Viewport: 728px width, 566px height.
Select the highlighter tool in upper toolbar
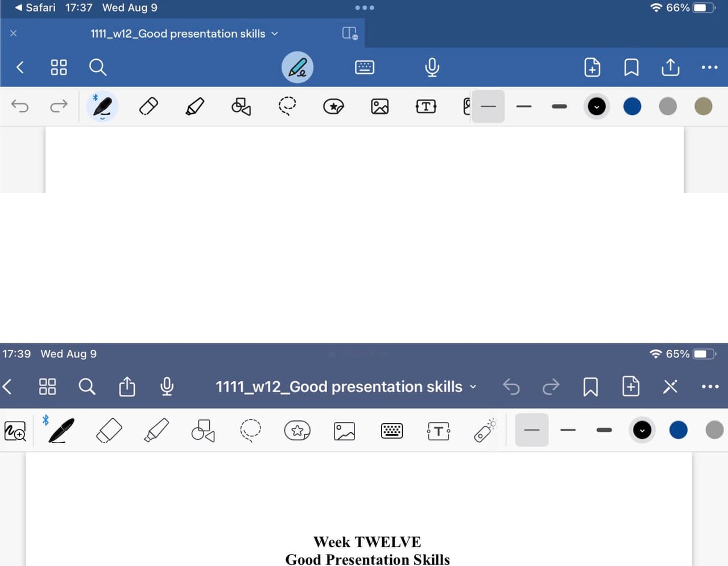tap(195, 106)
